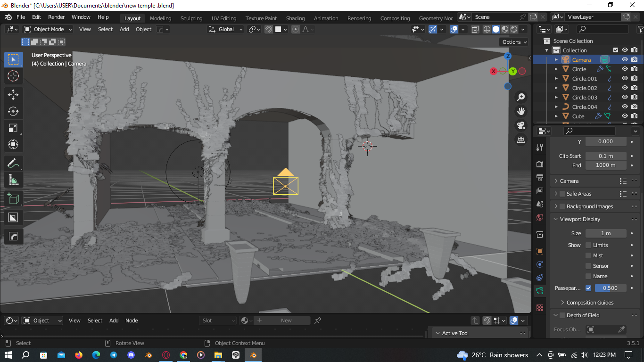Screen dimensions: 644x362
Task: Open the Object Constraints properties tab
Action: point(540,277)
